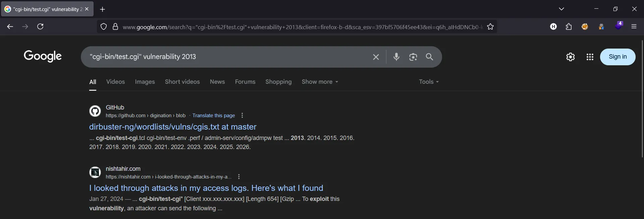Open the Google apps grid
This screenshot has height=219, width=644.
pyautogui.click(x=590, y=57)
